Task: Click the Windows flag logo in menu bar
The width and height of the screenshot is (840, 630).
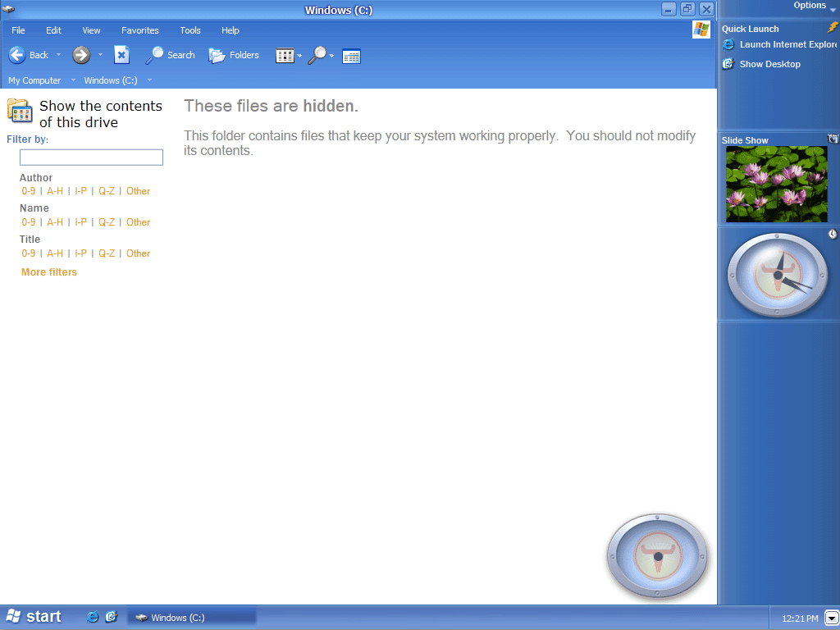Action: coord(701,30)
